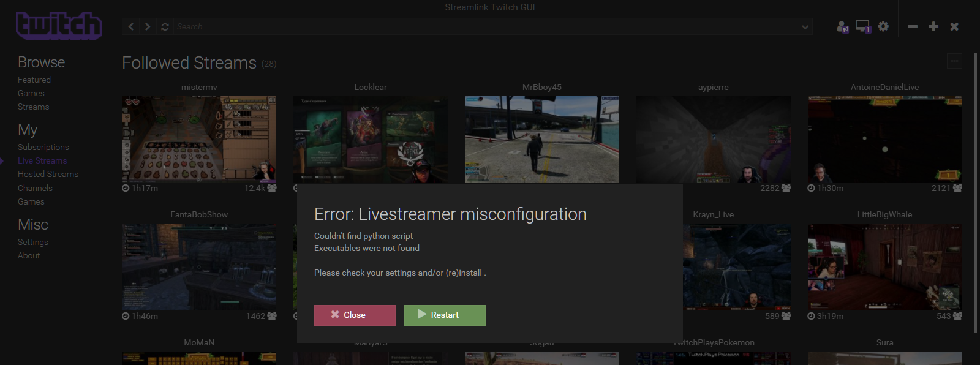Open the FantaBobShow stream thumbnail
The width and height of the screenshot is (980, 365).
click(199, 267)
